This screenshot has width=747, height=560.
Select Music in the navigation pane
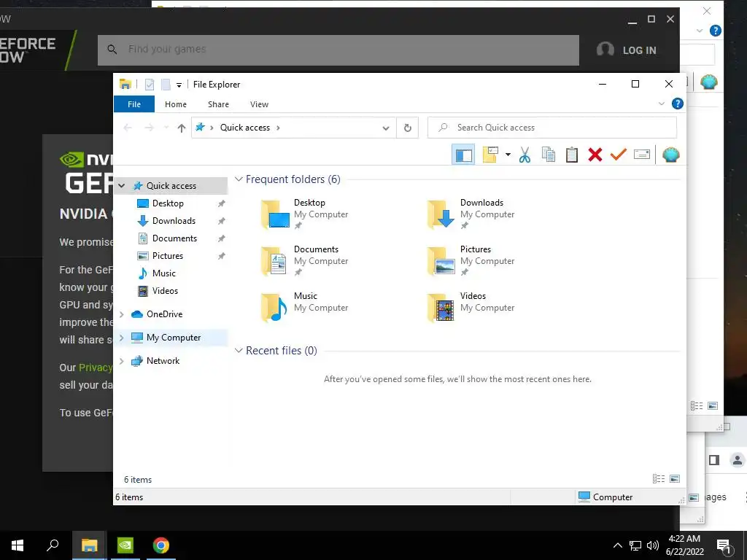click(x=164, y=273)
